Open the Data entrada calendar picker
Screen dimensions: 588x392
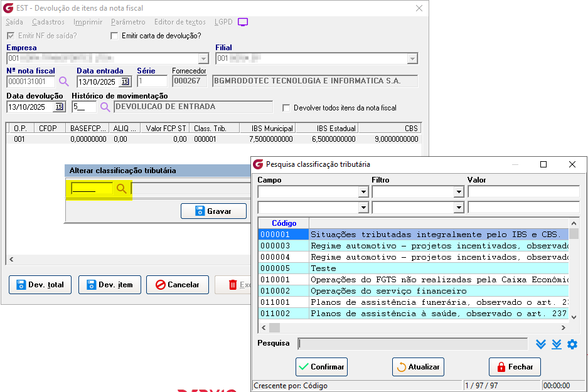pos(126,82)
